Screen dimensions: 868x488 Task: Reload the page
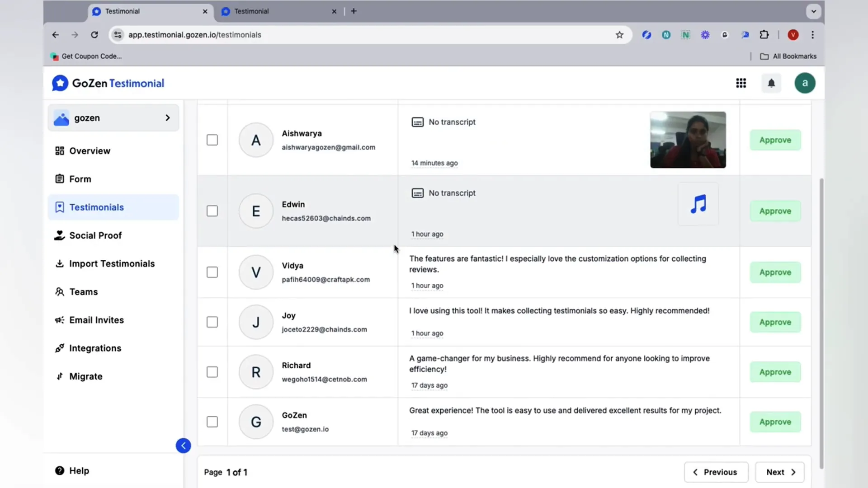point(94,35)
